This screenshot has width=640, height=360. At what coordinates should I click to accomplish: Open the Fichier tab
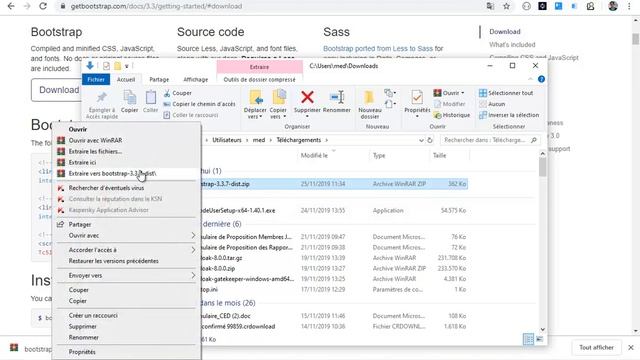pos(96,80)
